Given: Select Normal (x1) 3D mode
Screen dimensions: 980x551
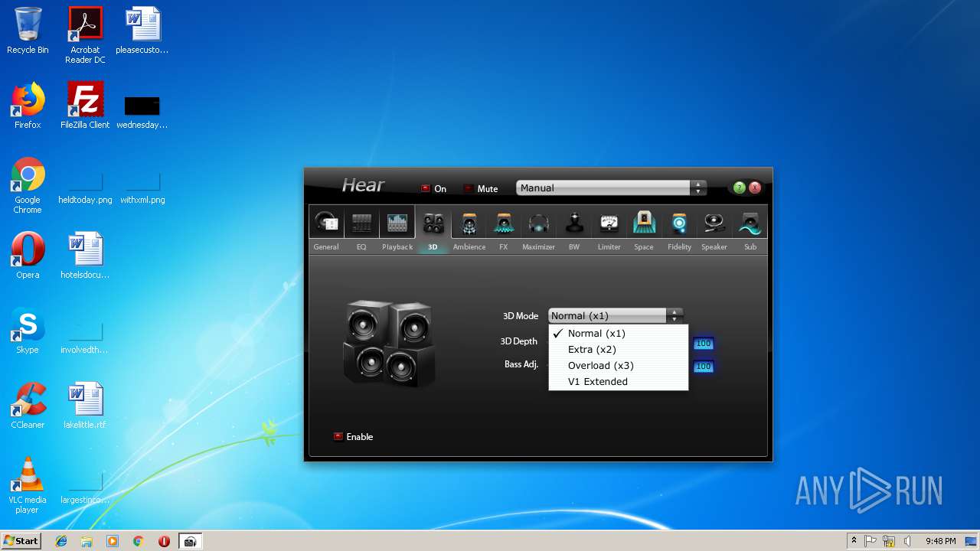Looking at the screenshot, I should click(x=619, y=334).
